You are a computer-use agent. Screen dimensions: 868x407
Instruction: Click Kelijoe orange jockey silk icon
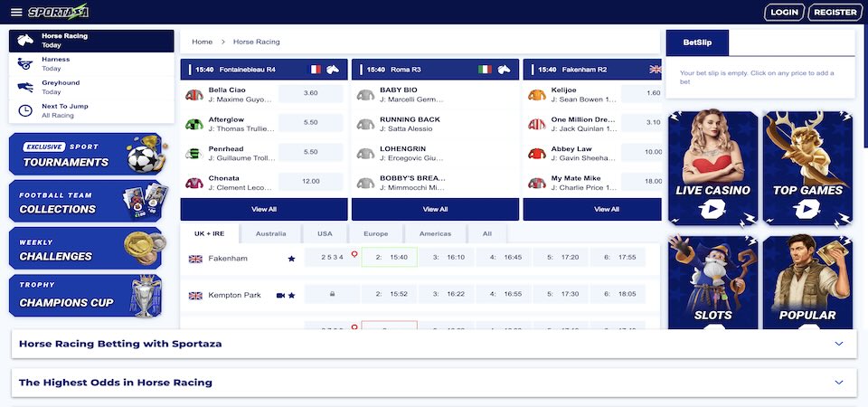point(537,95)
